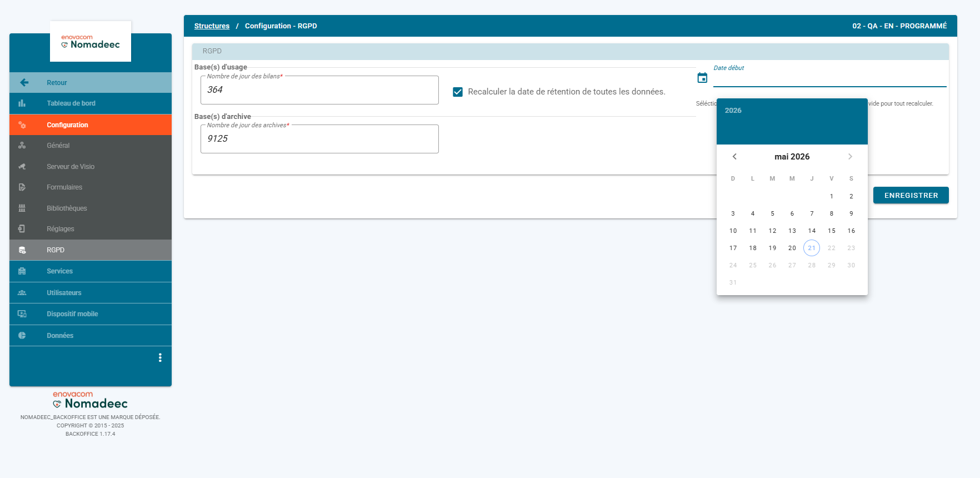
Task: Follow the Structures breadcrumb link
Action: click(x=212, y=26)
